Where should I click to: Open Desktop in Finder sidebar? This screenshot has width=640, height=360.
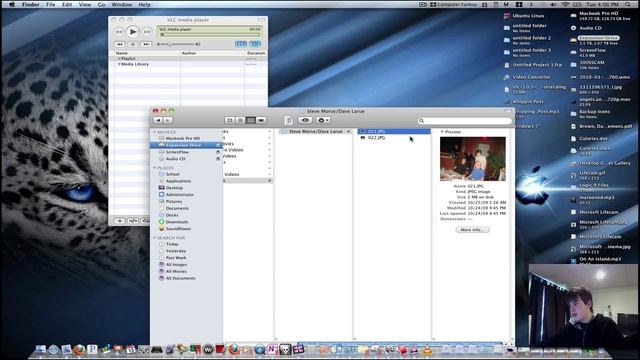pyautogui.click(x=174, y=188)
